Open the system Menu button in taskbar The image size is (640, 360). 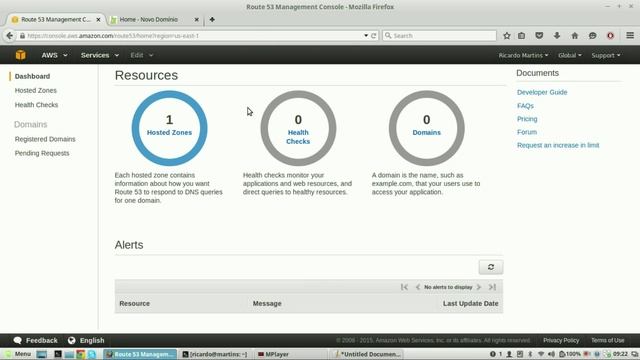tap(18, 354)
